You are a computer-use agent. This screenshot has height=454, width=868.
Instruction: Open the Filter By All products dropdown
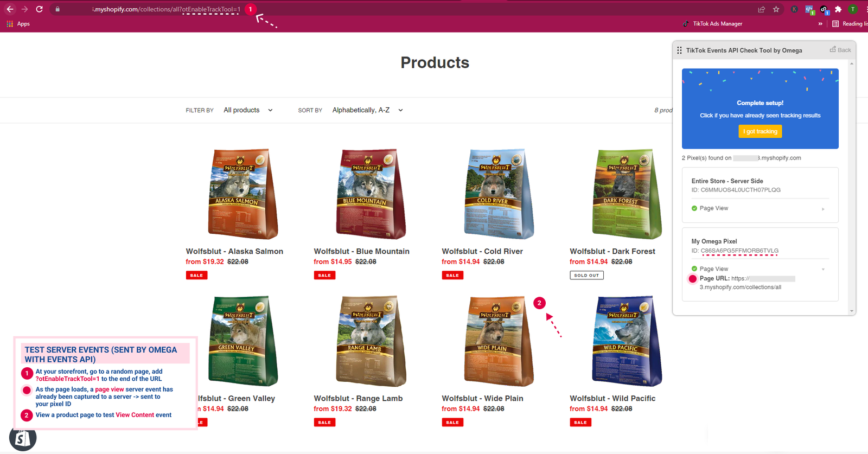[x=248, y=110]
